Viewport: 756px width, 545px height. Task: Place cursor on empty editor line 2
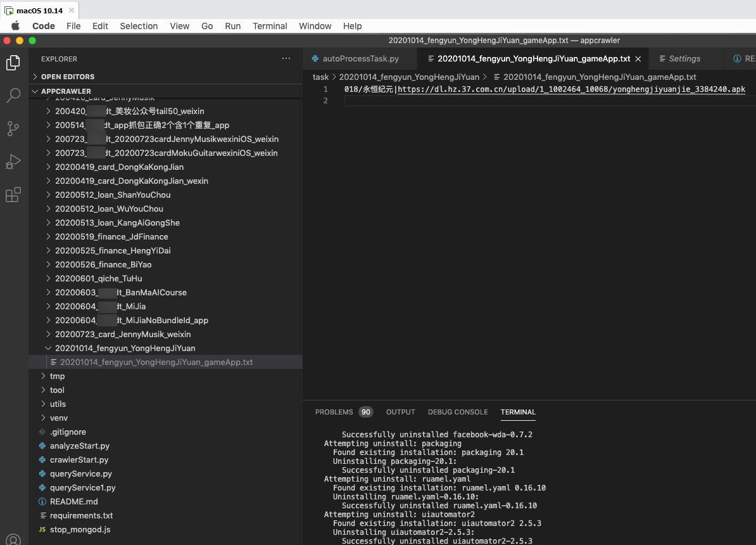pyautogui.click(x=550, y=100)
